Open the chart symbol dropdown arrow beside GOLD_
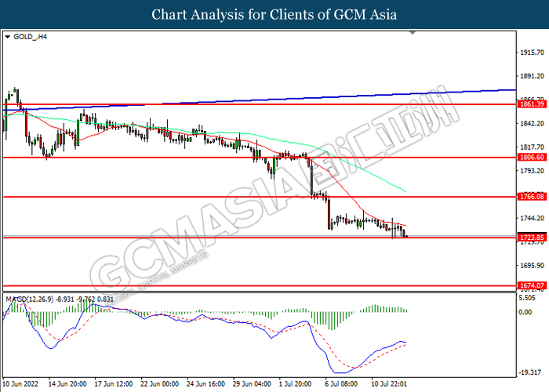Screen dimensions: 549x392 (x=8, y=37)
